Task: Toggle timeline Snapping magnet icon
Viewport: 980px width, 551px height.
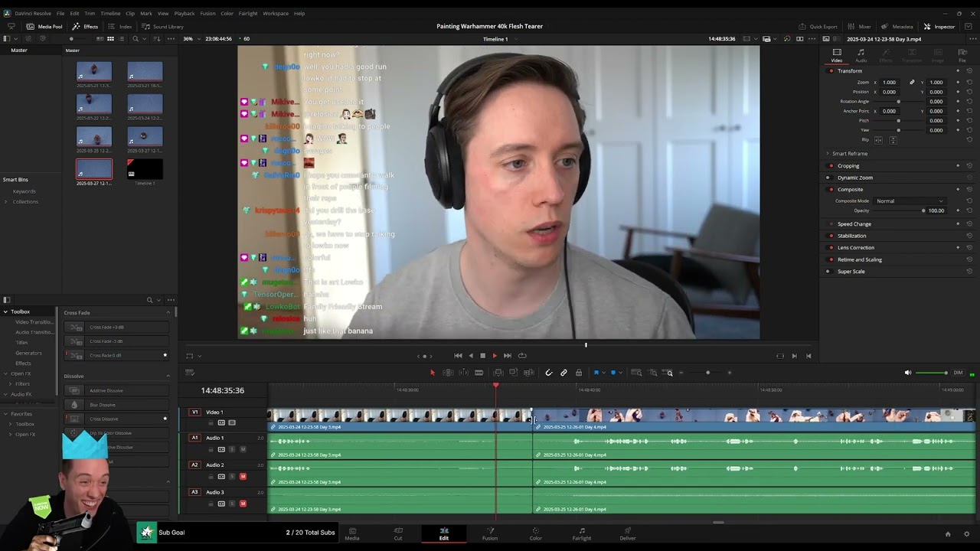Action: point(548,373)
